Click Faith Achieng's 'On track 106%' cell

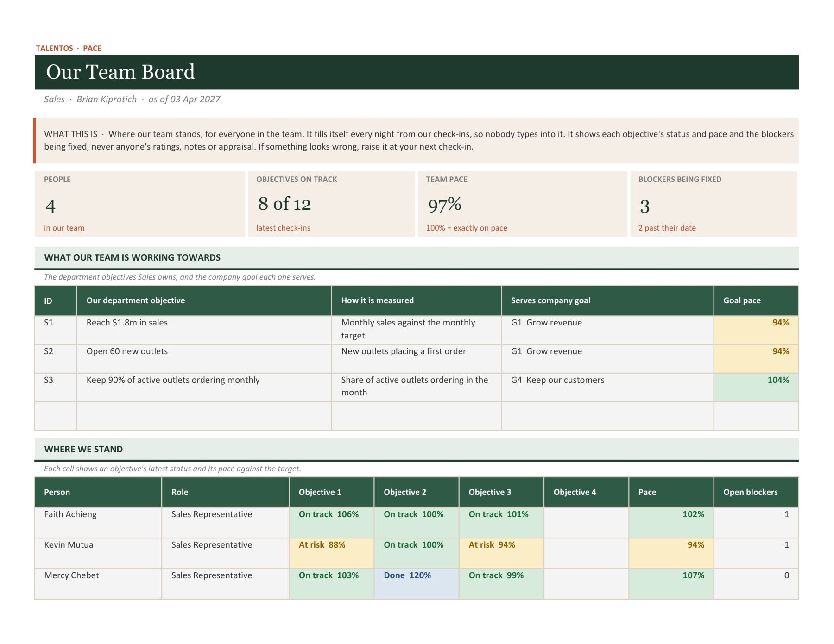[x=331, y=523]
